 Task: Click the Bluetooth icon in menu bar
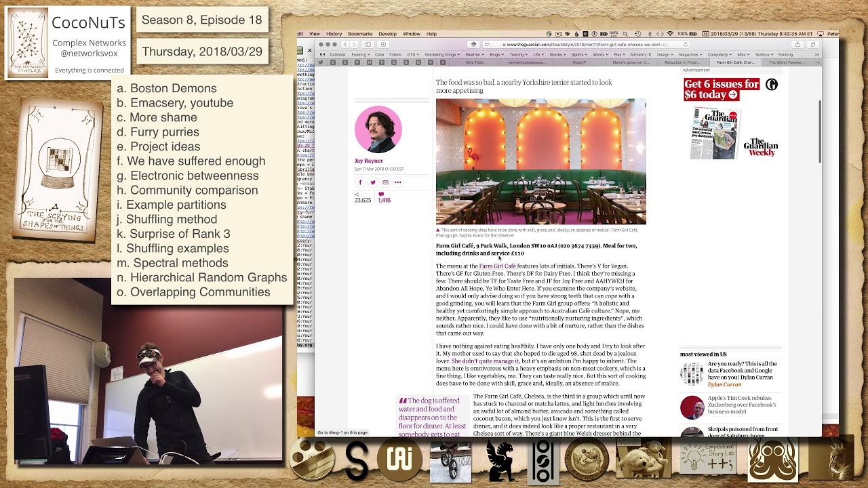tap(650, 34)
